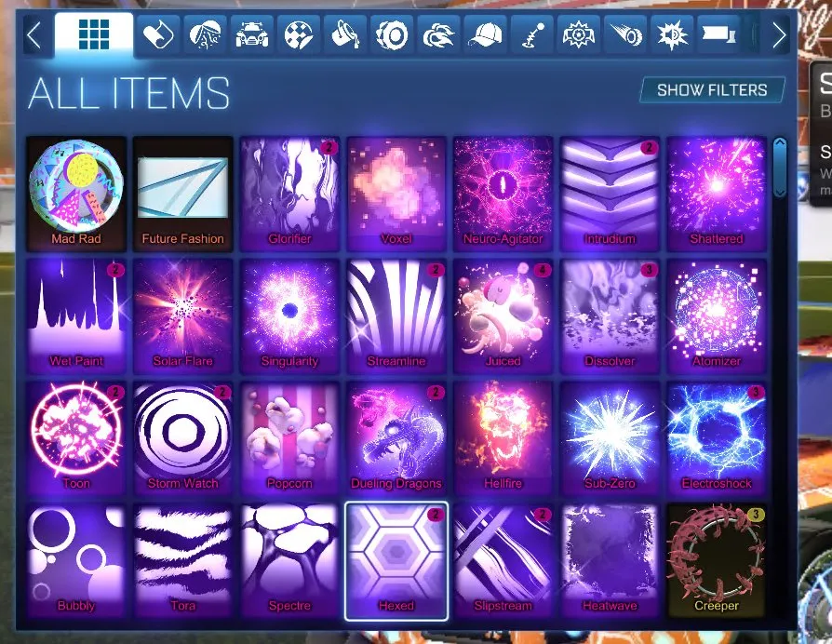Viewport: 832px width, 644px height.
Task: Expand more categories with the right arrow
Action: [782, 34]
